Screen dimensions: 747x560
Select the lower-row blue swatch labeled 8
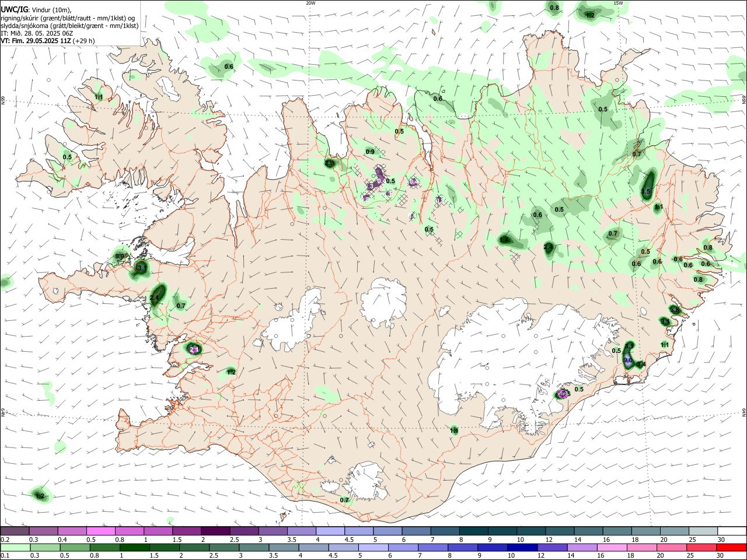click(463, 547)
